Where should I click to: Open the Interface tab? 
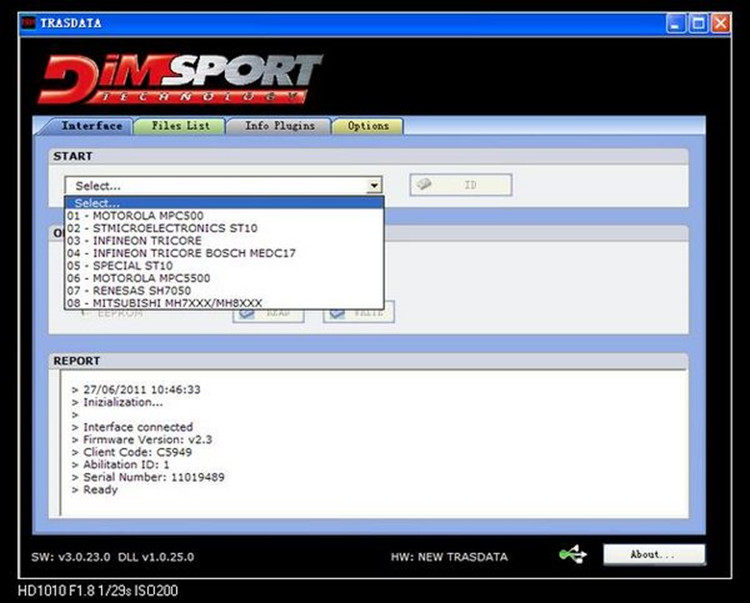point(91,126)
